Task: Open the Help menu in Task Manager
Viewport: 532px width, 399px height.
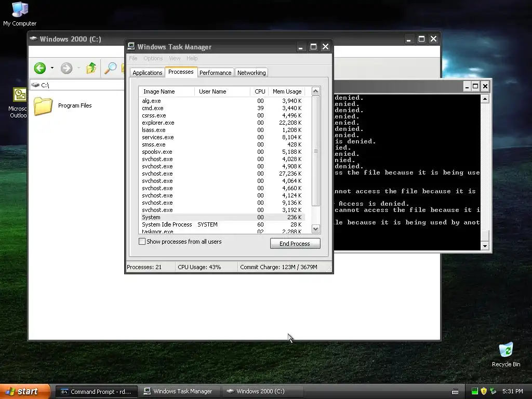Action: (x=192, y=58)
